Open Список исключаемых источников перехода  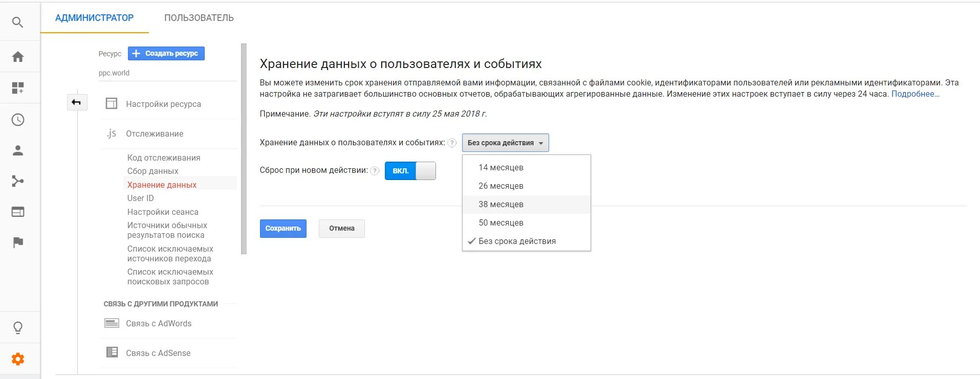(170, 254)
